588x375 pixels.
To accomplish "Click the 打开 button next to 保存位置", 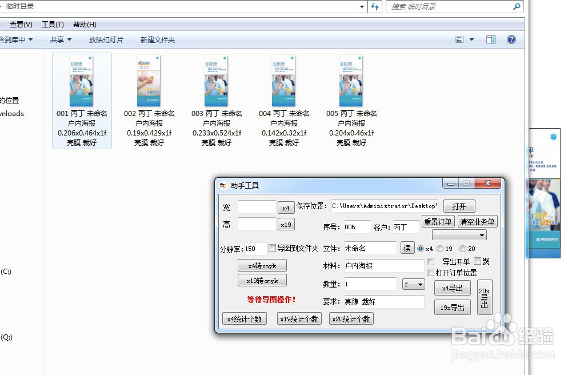I will (459, 206).
